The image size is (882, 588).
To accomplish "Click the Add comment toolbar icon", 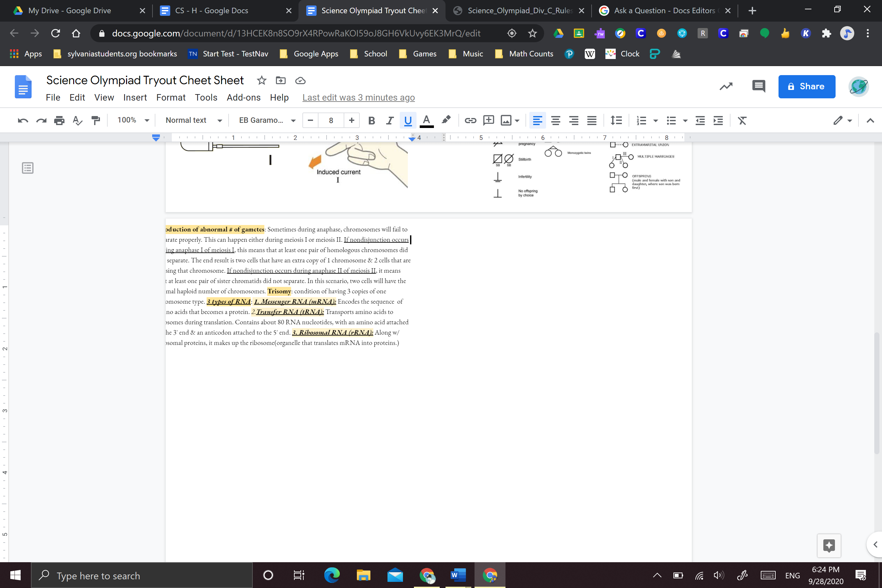I will point(488,120).
